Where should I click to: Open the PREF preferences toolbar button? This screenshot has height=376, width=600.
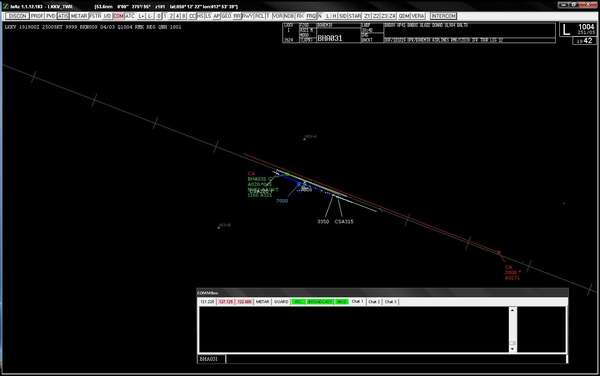(37, 16)
